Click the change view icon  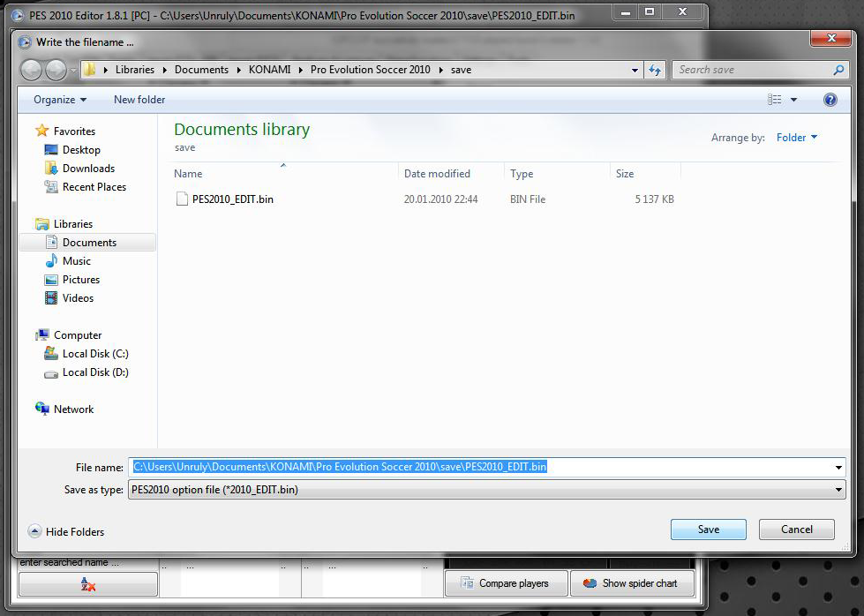(774, 100)
